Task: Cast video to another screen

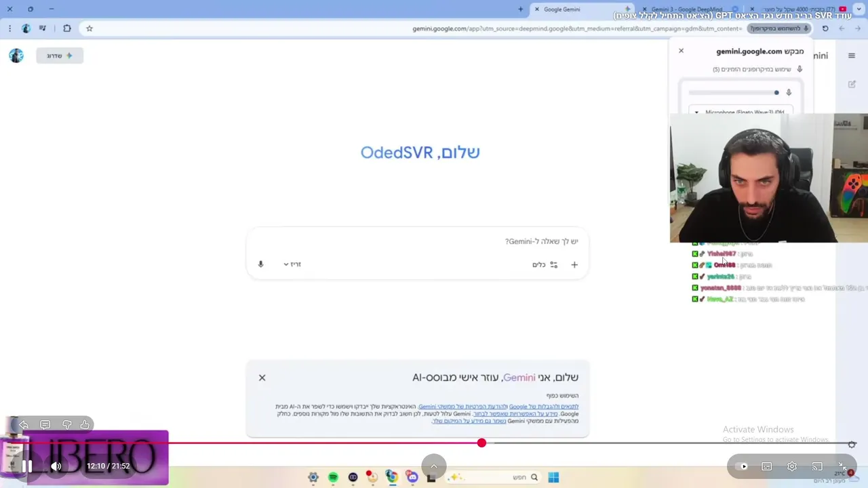Action: click(817, 466)
